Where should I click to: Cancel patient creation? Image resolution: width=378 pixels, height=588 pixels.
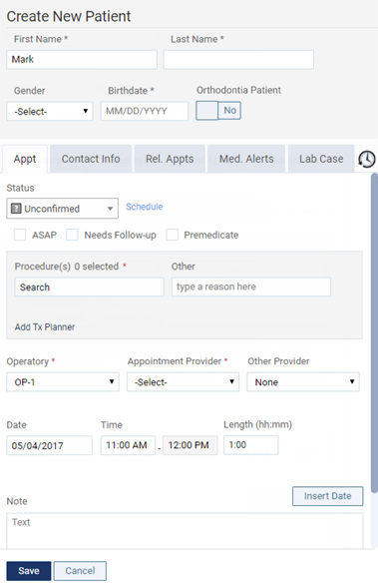click(80, 571)
